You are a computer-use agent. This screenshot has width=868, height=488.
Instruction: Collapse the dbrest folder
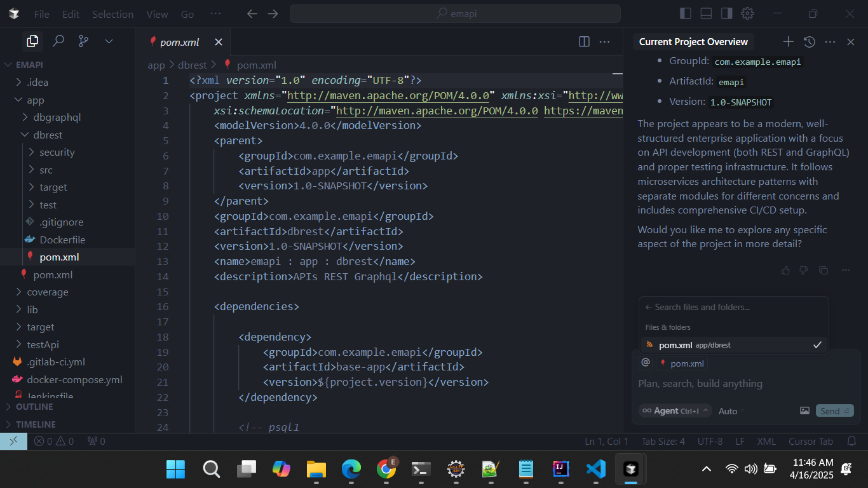click(67, 135)
